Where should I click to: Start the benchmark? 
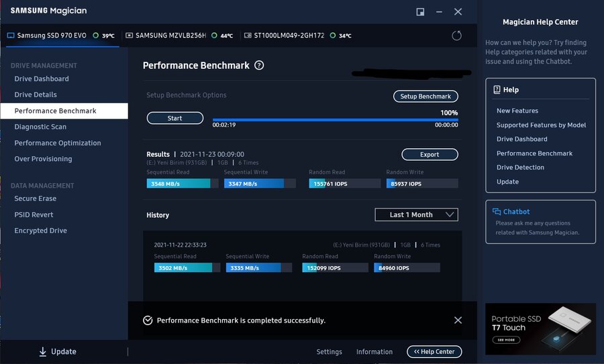(x=175, y=118)
